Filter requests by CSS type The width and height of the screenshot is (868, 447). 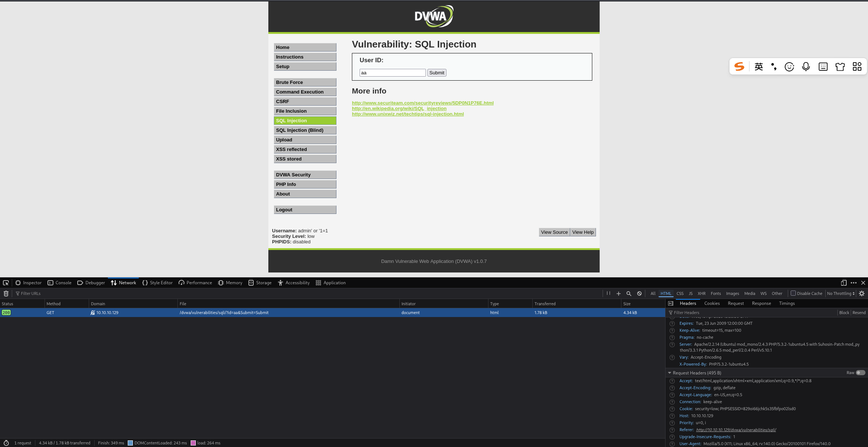(x=680, y=293)
